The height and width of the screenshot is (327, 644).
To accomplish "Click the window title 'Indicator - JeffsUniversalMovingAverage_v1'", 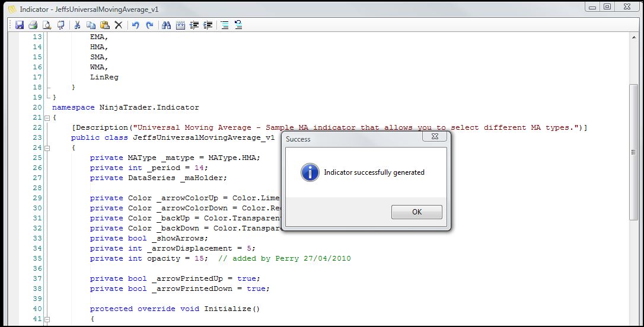I will [x=89, y=9].
